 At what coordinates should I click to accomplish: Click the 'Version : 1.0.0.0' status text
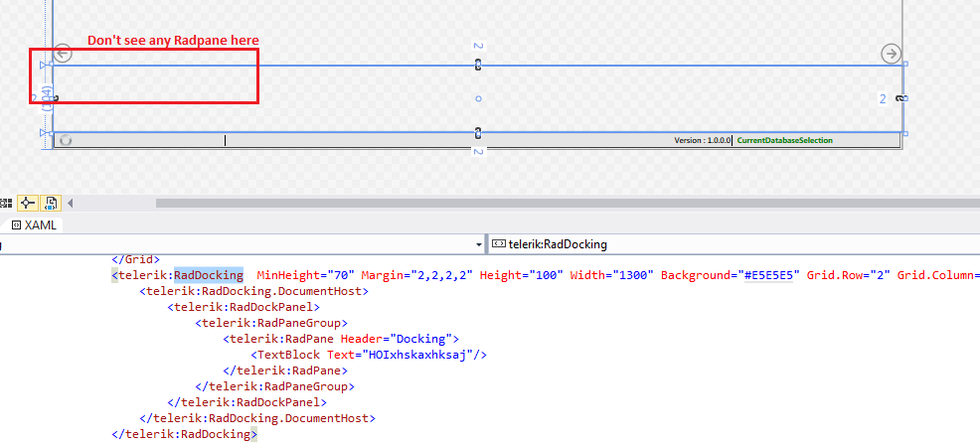click(x=702, y=140)
